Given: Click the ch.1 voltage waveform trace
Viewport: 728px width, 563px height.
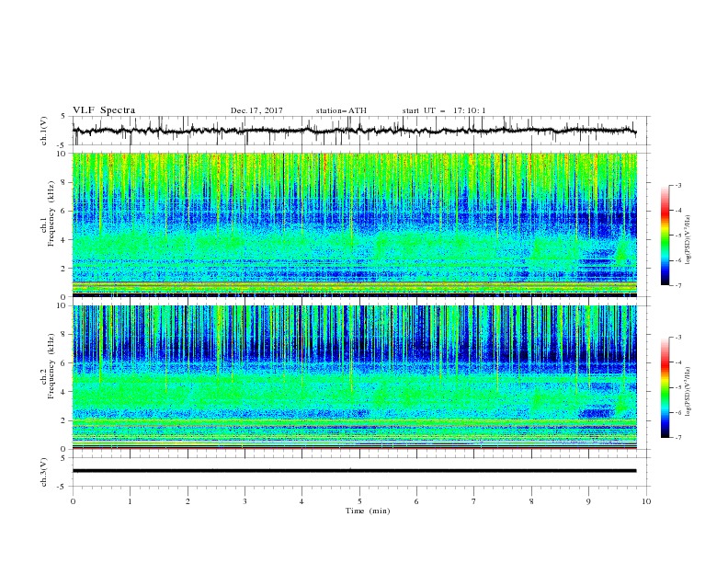Looking at the screenshot, I should click(x=354, y=131).
